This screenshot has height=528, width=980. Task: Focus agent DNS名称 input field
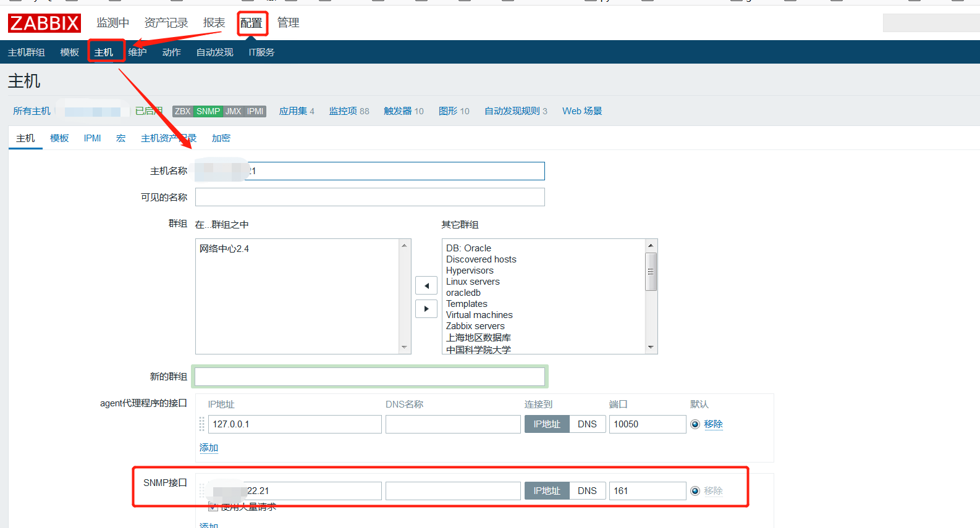point(453,424)
